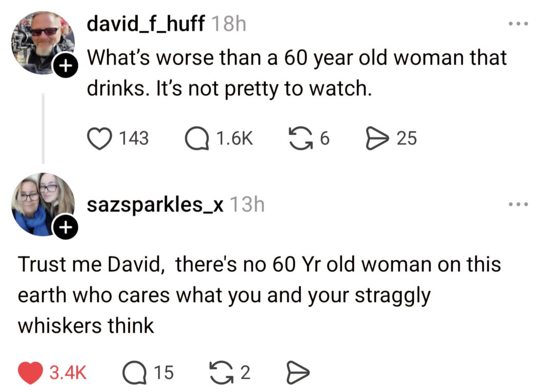Image resolution: width=553 pixels, height=392 pixels.
Task: Share the sazsparkles_x reply
Action: click(x=296, y=373)
